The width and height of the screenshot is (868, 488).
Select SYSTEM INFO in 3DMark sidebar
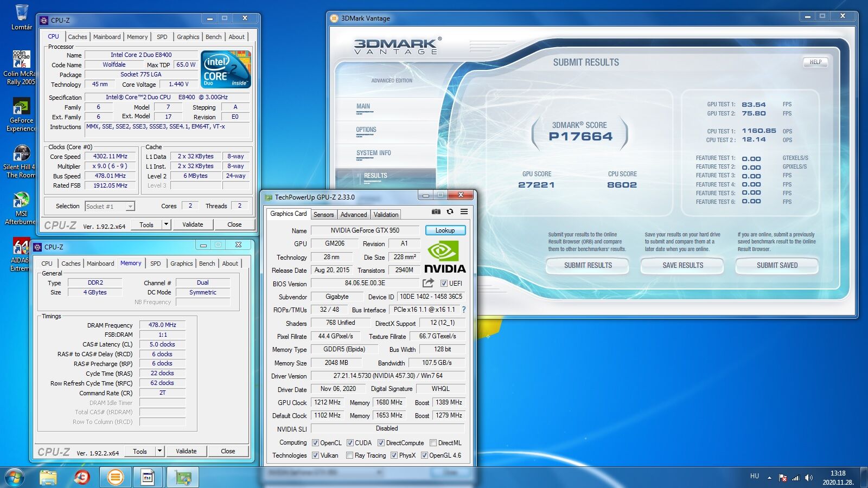pos(373,153)
